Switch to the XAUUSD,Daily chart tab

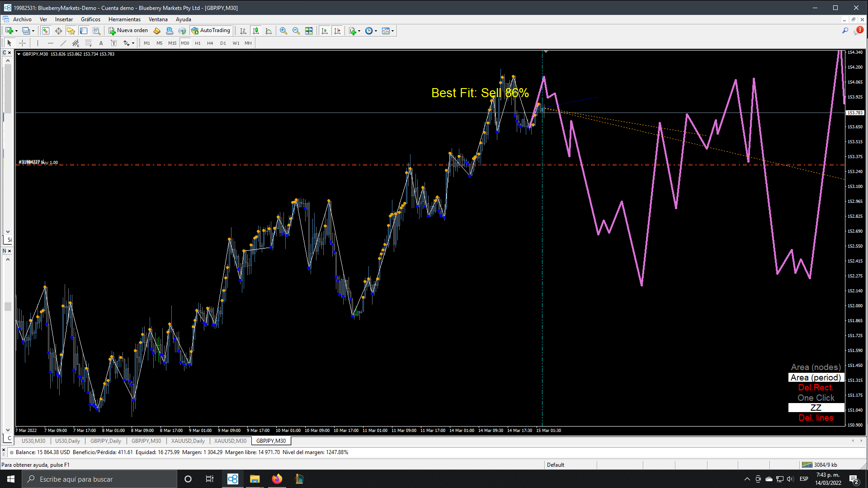coord(188,441)
